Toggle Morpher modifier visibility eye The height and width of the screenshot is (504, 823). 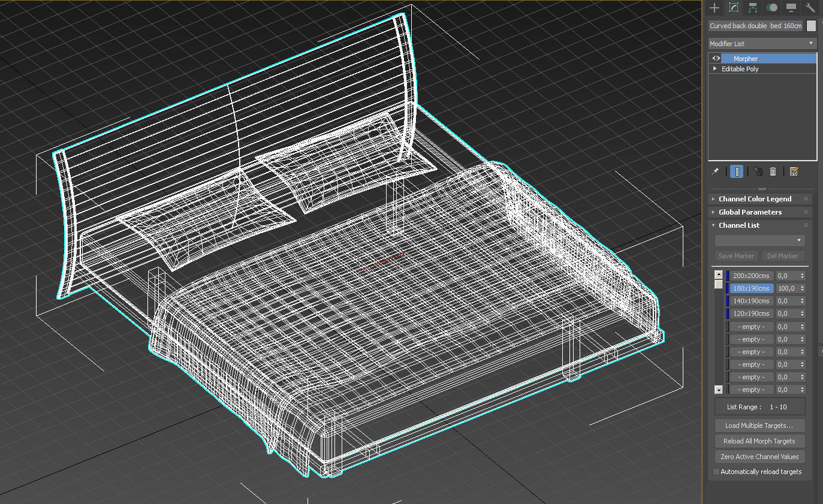pyautogui.click(x=716, y=59)
